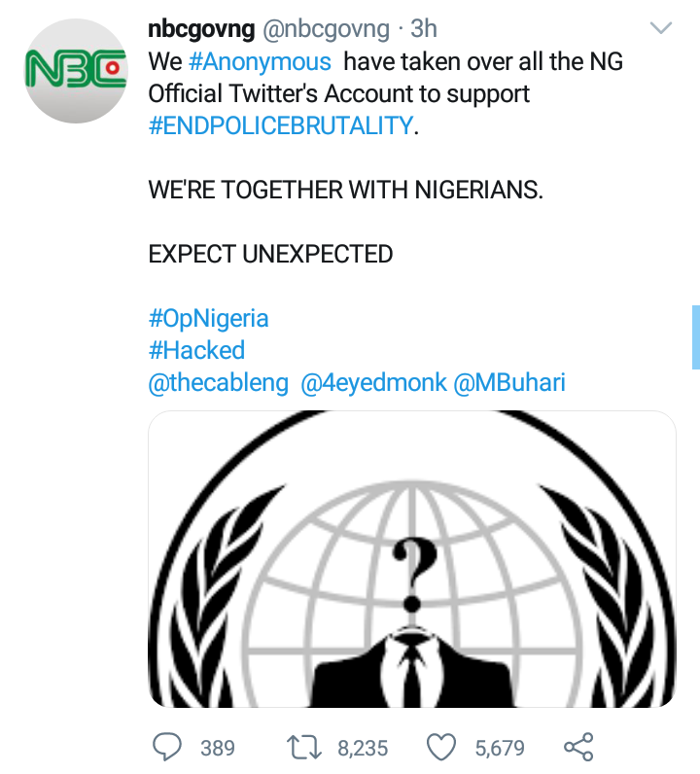
Task: Open the #ENDPOLICEBRUTALITY hashtag
Action: [280, 126]
